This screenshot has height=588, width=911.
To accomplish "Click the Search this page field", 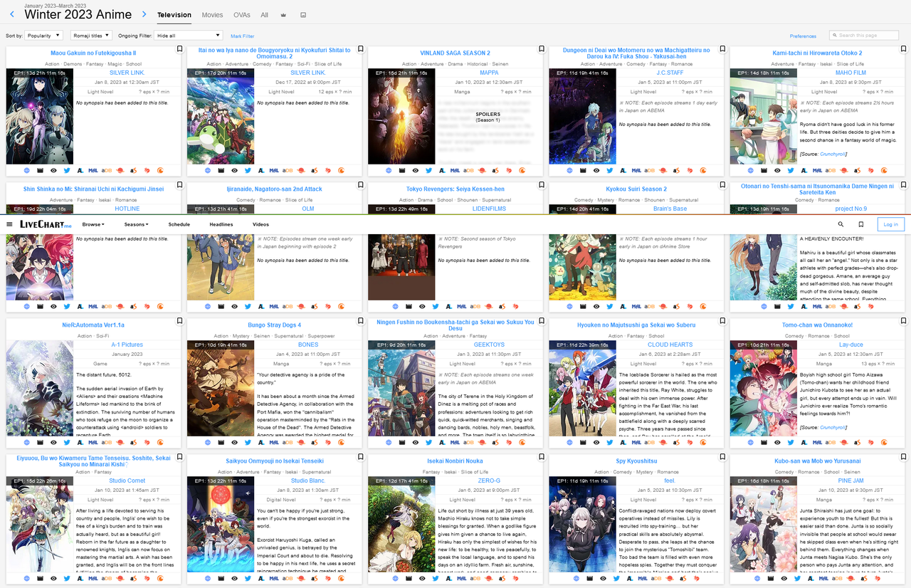I will coord(865,35).
